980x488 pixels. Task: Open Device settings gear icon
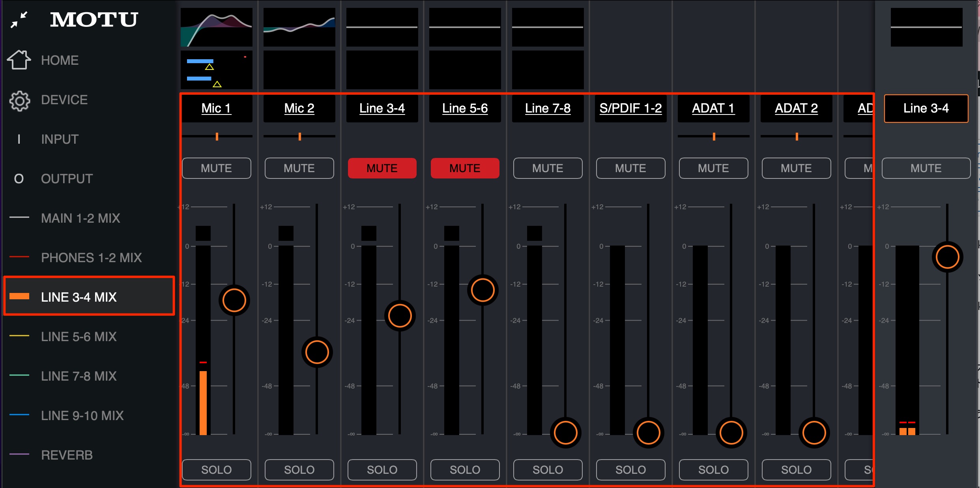[x=19, y=101]
